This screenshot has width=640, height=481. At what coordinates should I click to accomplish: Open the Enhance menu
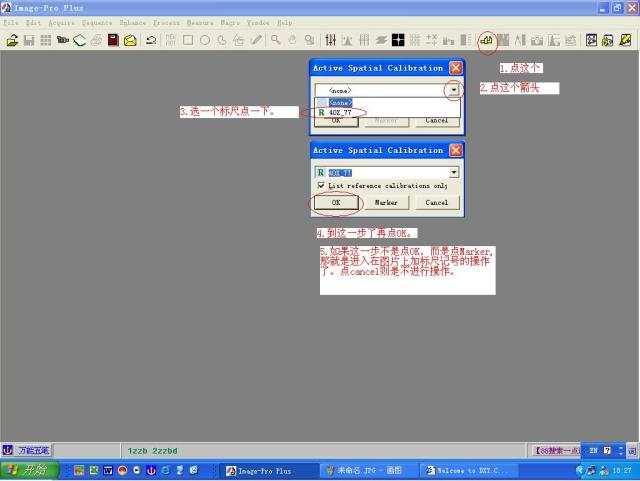pos(132,22)
